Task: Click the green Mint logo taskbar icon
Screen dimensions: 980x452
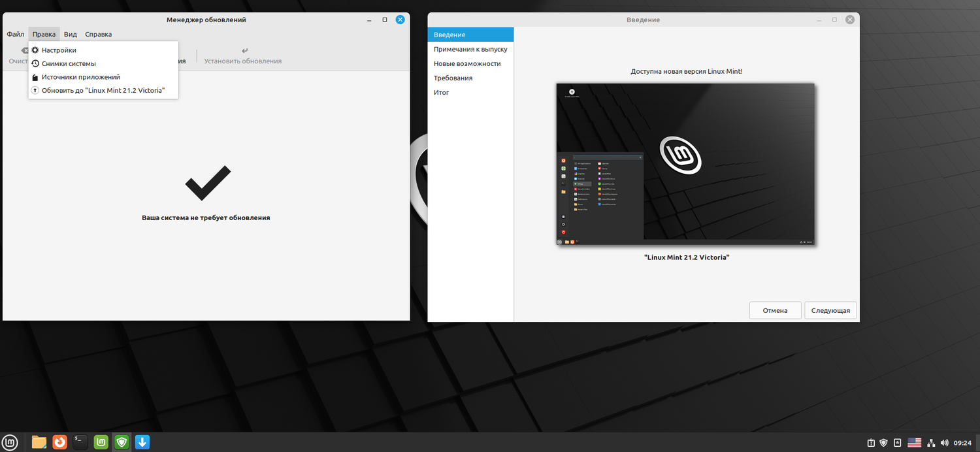Action: tap(101, 442)
